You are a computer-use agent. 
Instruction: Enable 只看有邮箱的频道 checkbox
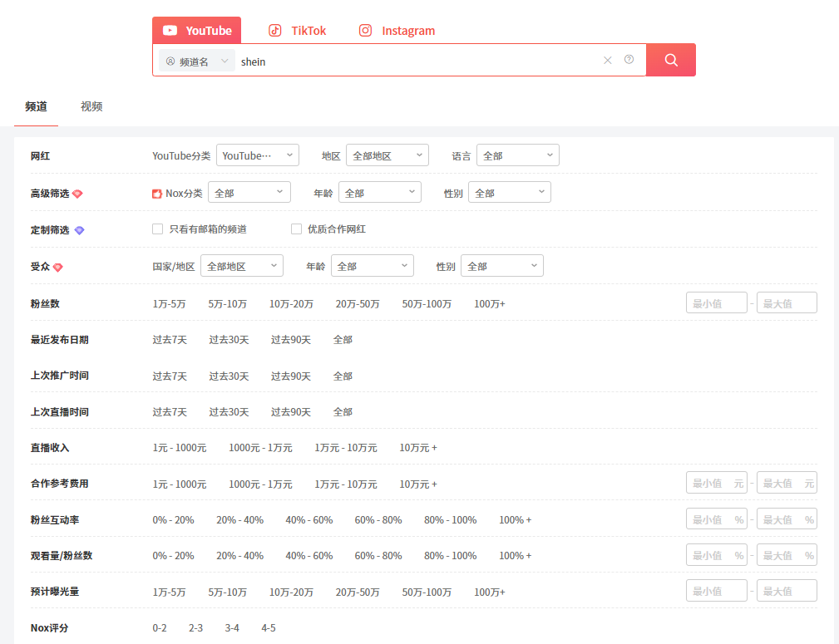click(x=157, y=229)
